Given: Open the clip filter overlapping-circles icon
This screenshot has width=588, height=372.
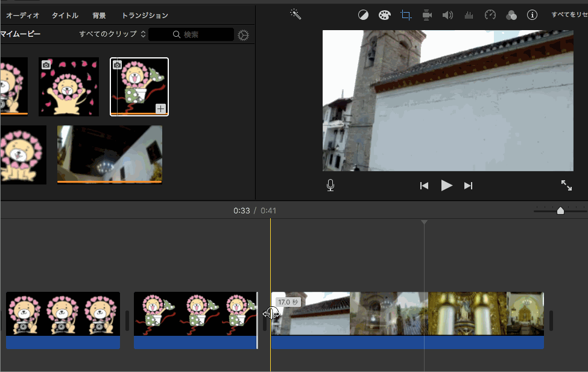Looking at the screenshot, I should click(511, 15).
